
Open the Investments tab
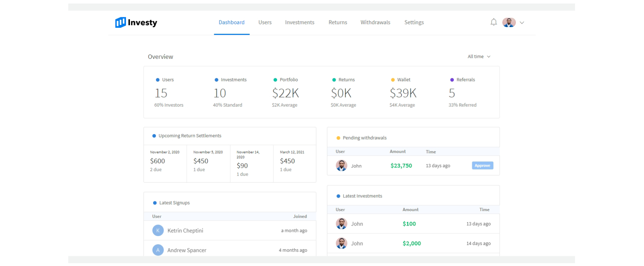coord(299,23)
